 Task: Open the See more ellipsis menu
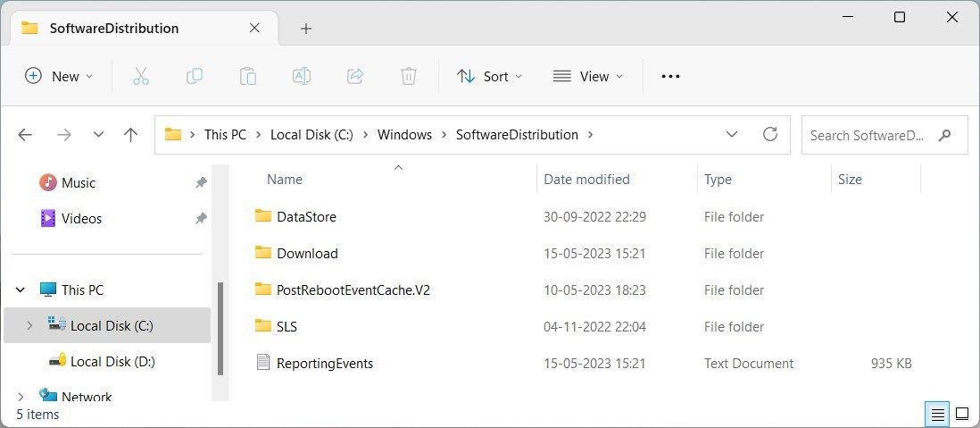[x=670, y=76]
